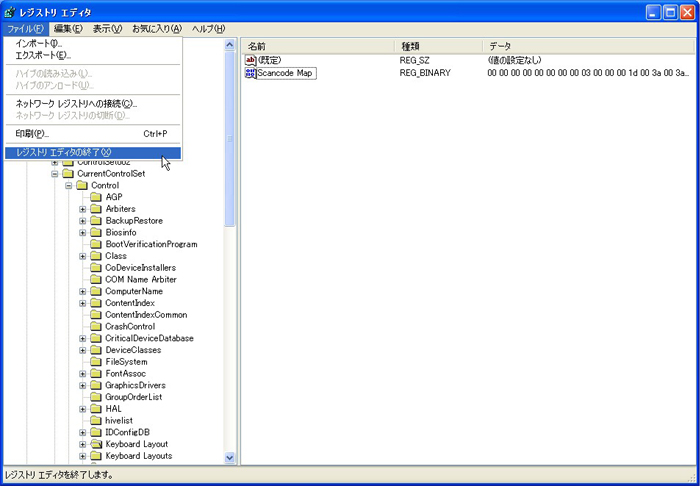700x486 pixels.
Task: Click the 種類 column header
Action: (x=439, y=46)
